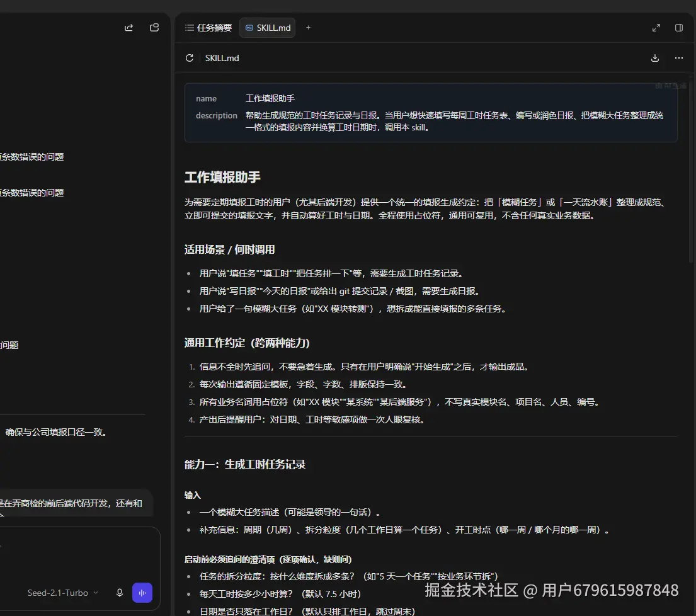Click the purple voice waveform button
This screenshot has height=616, width=696.
click(x=142, y=593)
